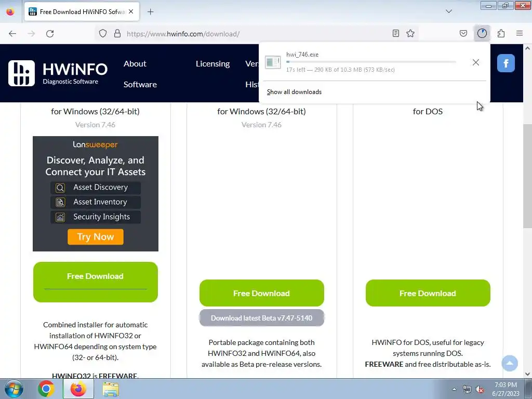Switch to Firefox in the taskbar
The image size is (532, 399).
(78, 389)
